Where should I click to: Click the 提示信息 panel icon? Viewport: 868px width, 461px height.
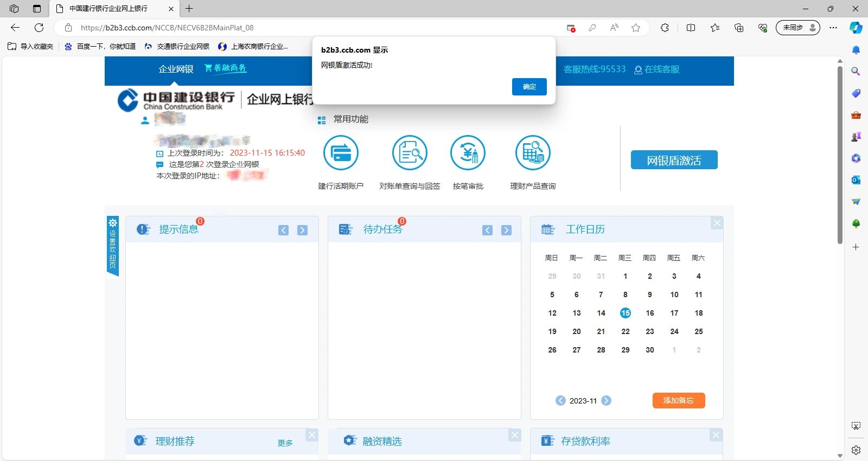pos(143,229)
